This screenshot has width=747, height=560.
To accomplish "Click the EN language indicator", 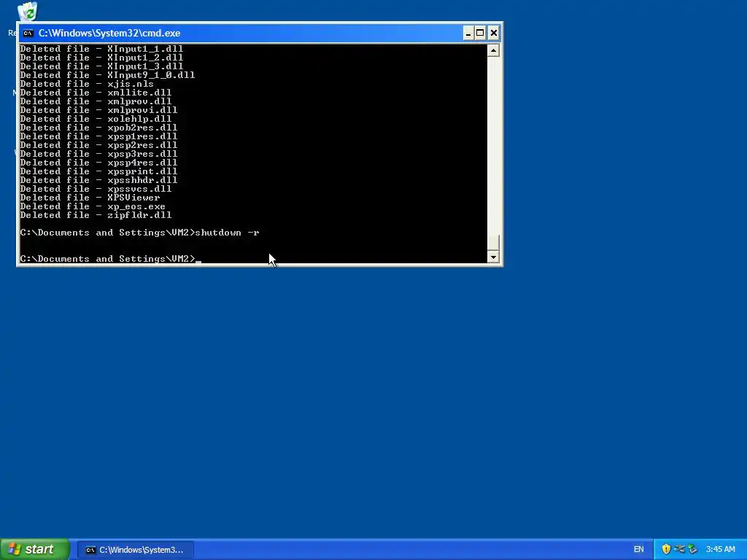I will [639, 550].
